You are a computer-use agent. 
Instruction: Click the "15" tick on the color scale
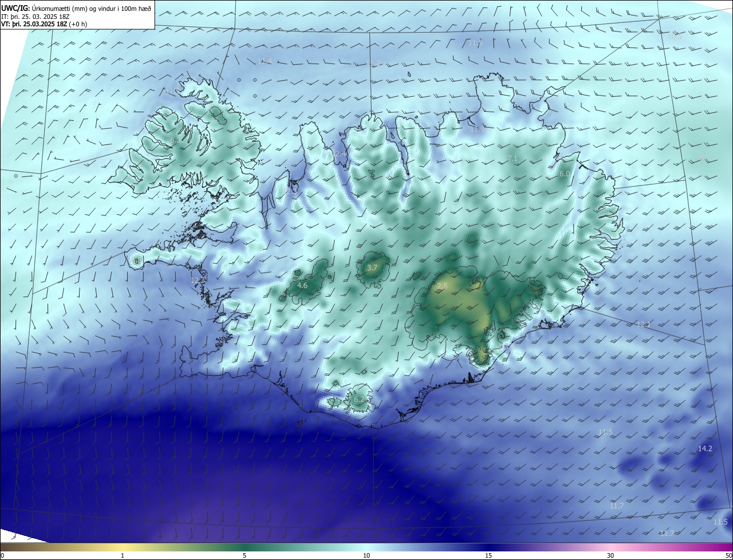tap(488, 555)
